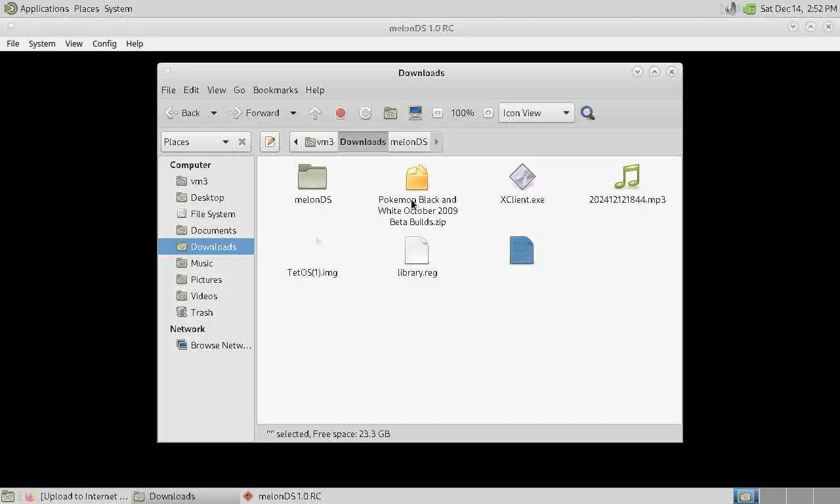This screenshot has width=840, height=504.
Task: Reset zoom using the 100% label
Action: coord(463,113)
